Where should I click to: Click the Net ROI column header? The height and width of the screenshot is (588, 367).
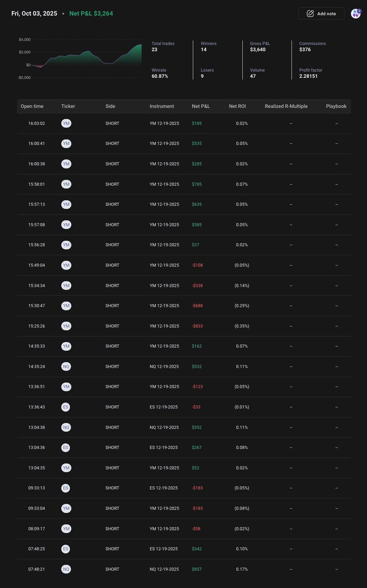click(x=238, y=106)
